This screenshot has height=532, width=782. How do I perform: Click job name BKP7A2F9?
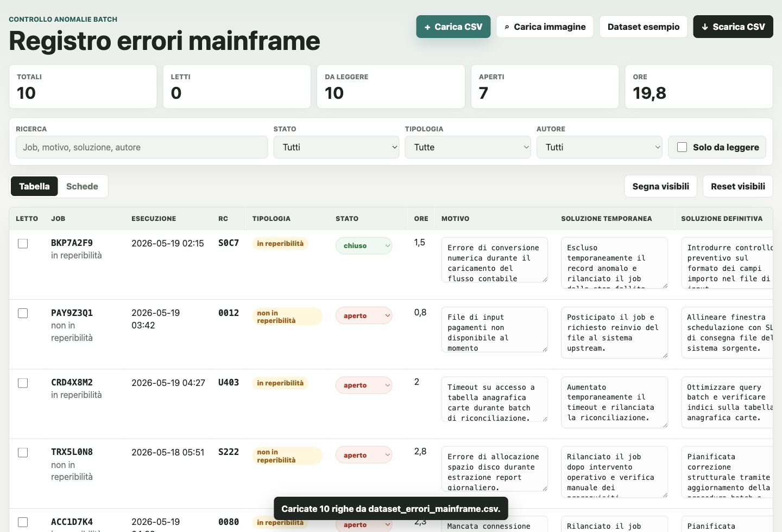pos(72,243)
